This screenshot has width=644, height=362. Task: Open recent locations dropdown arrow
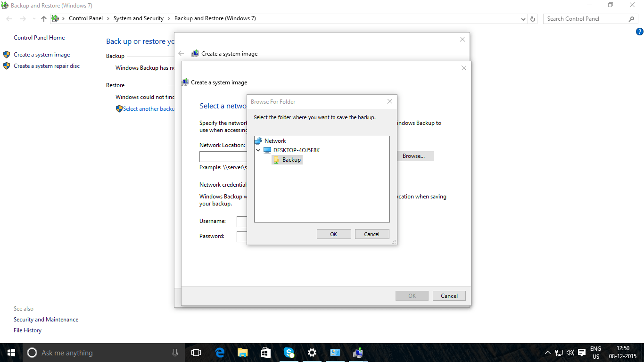pos(33,19)
